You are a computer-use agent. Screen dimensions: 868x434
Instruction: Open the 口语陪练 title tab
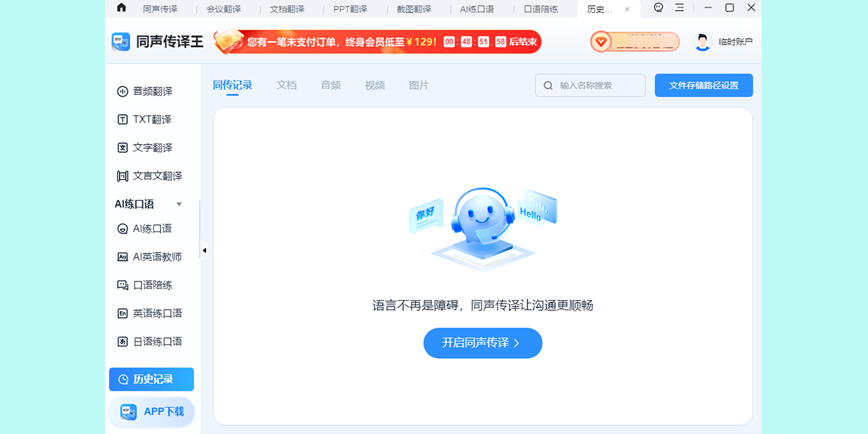[541, 9]
